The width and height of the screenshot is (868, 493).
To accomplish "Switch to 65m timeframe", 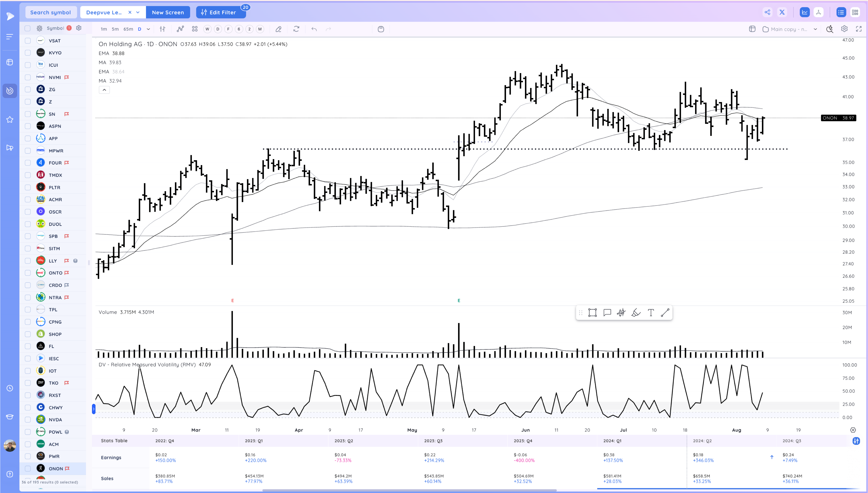I will [128, 29].
